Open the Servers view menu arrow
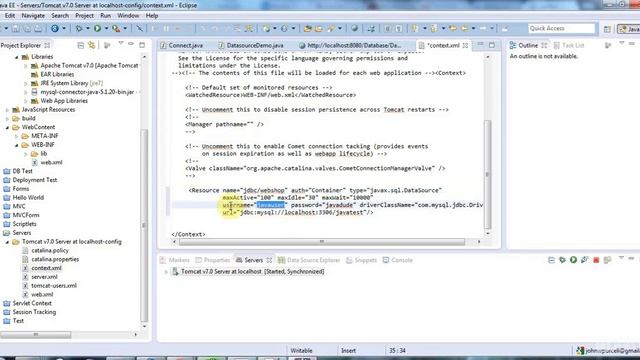The image size is (640, 360). [x=621, y=258]
